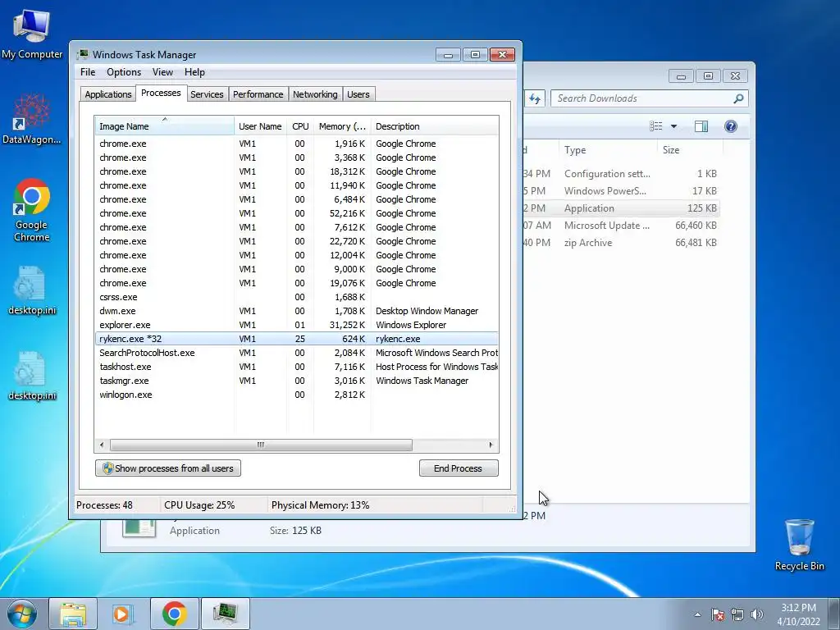The image size is (840, 630).
Task: Select the Microsoft Update file row
Action: point(622,226)
